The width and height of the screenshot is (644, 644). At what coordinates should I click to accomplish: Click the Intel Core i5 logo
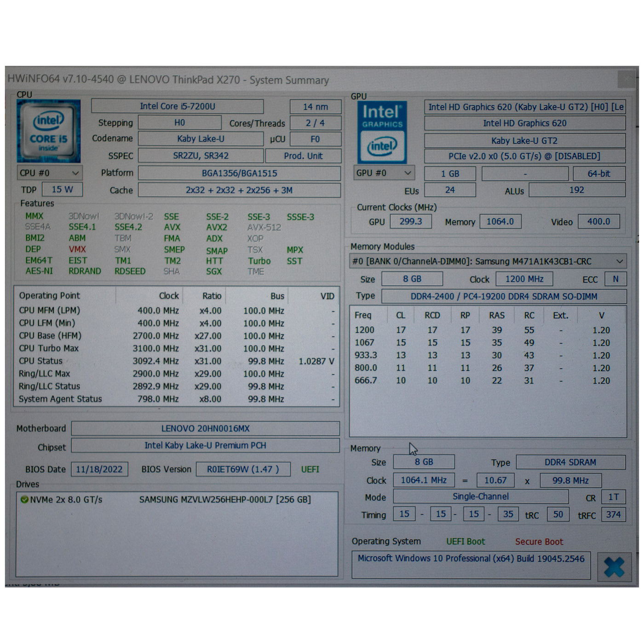point(49,131)
